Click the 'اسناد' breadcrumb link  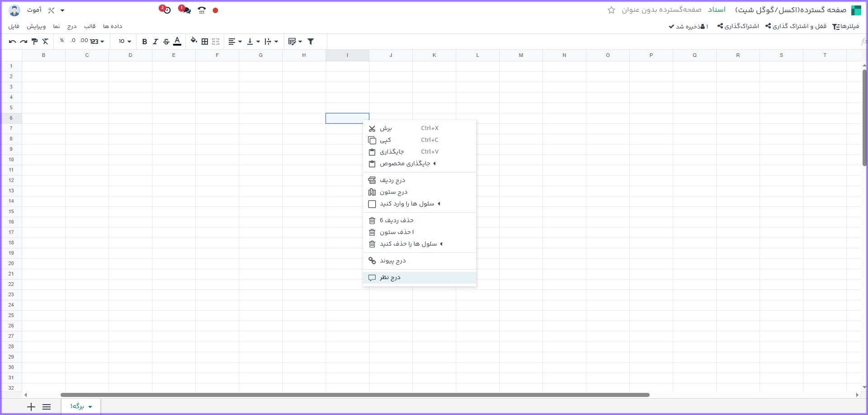pos(717,10)
